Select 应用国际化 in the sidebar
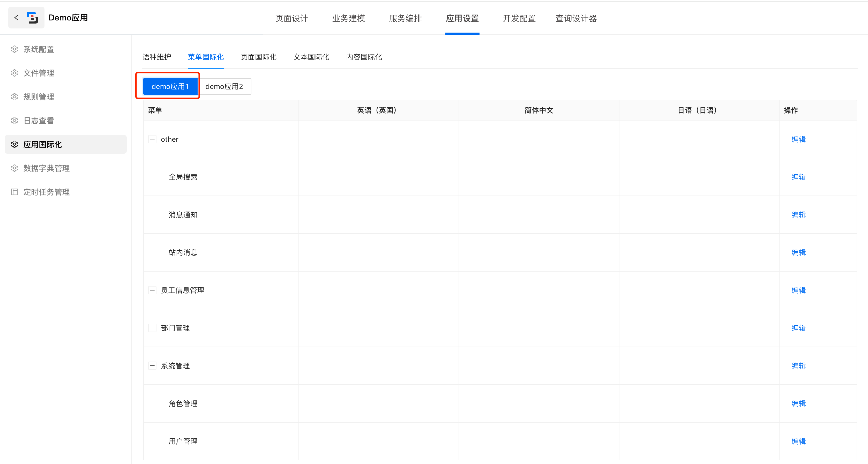This screenshot has width=868, height=464. [66, 145]
